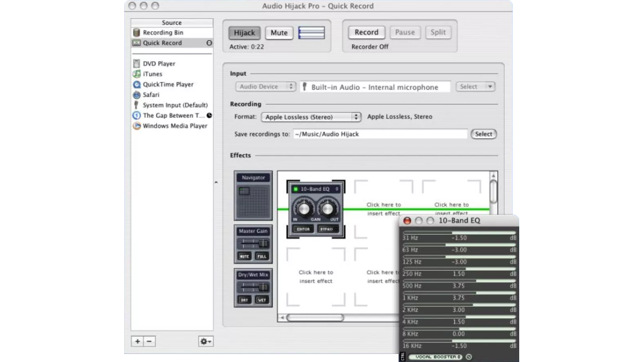This screenshot has height=362, width=644.
Task: Click Select button for save location
Action: tap(484, 134)
